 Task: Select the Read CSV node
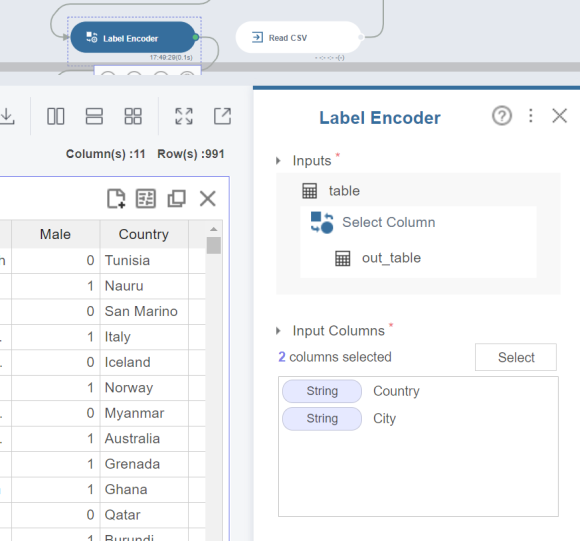tap(298, 37)
